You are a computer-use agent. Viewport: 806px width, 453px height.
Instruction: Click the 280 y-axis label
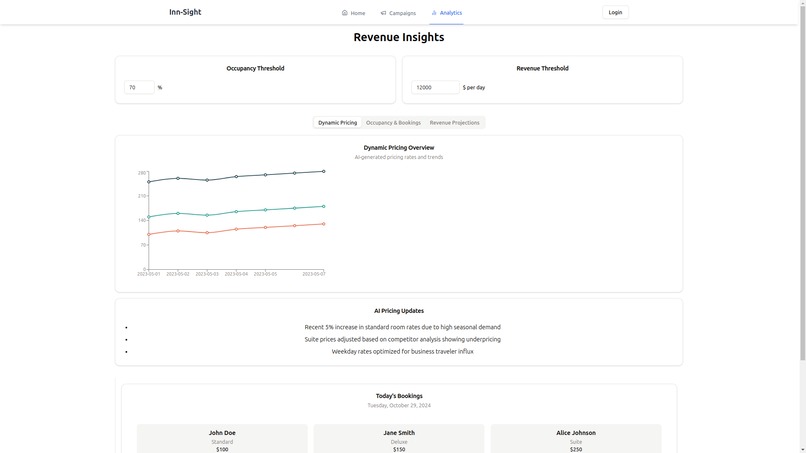point(142,173)
